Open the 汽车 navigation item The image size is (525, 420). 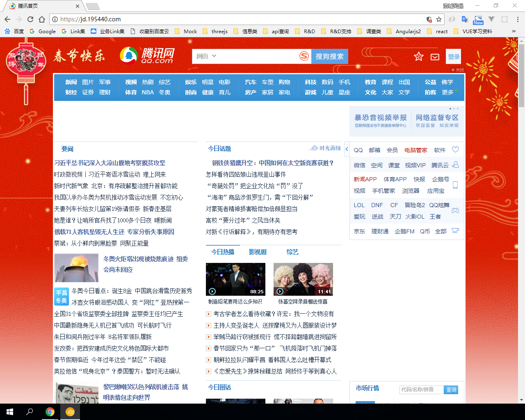tap(251, 82)
